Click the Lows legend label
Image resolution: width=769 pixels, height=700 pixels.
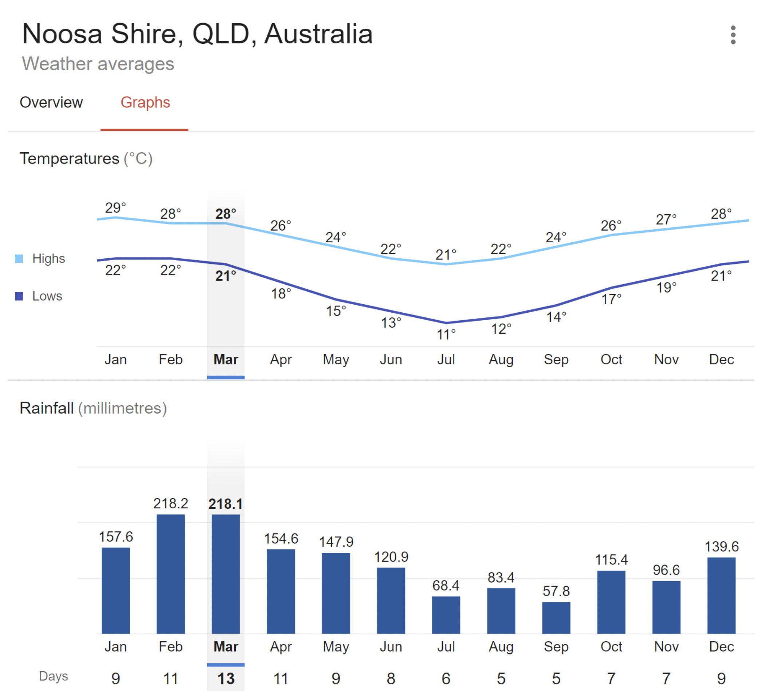(x=47, y=296)
